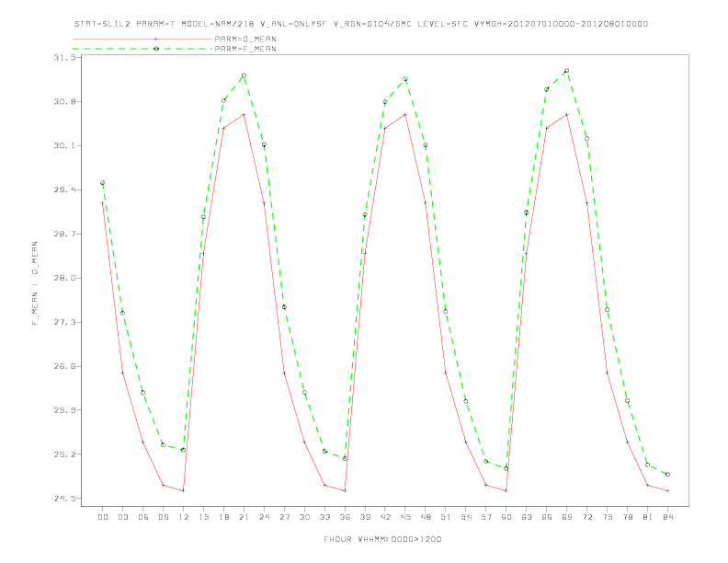Image resolution: width=728 pixels, height=563 pixels.
Task: Click the F_MEAN circle data point at hour 57
Action: [x=486, y=461]
